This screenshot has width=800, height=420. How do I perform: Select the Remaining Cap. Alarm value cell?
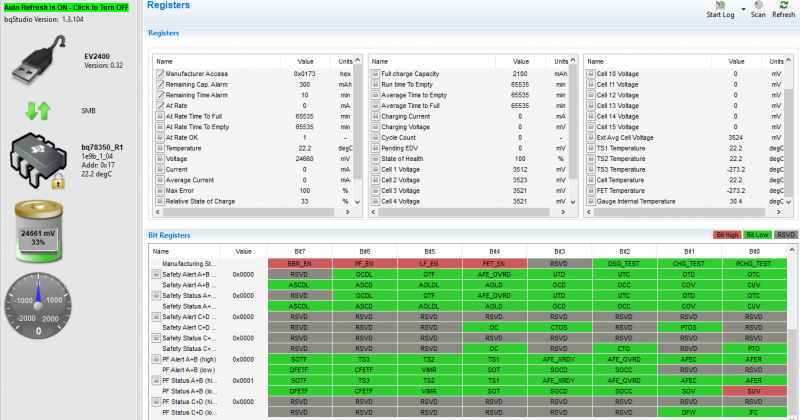(x=304, y=84)
